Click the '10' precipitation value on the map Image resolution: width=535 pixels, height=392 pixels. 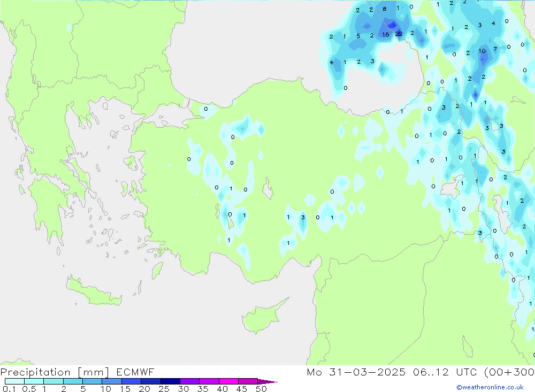(482, 51)
